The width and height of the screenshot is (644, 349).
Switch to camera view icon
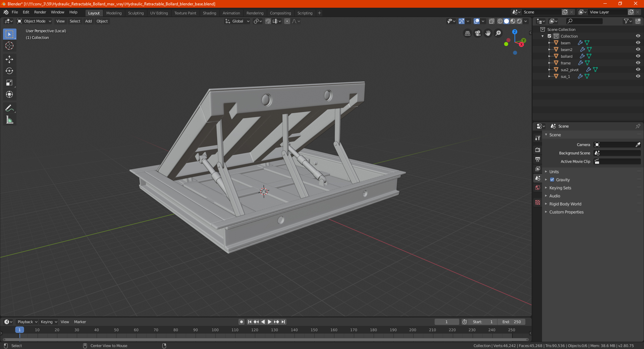(x=478, y=33)
